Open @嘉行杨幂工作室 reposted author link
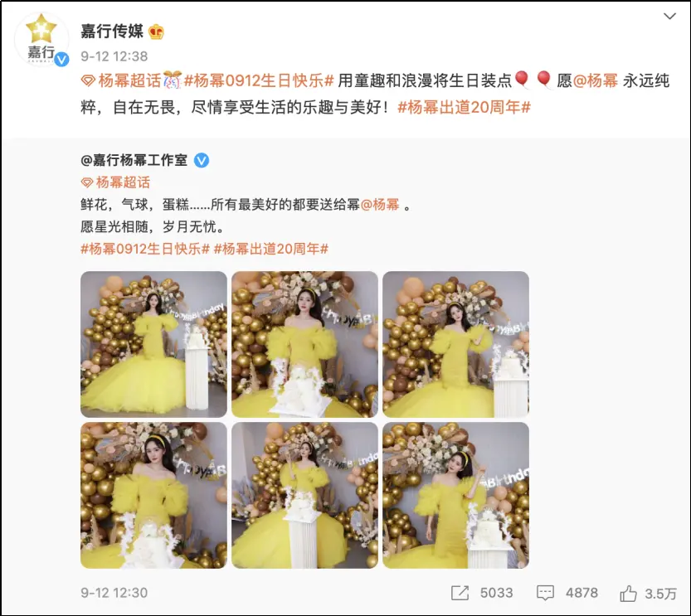 134,160
